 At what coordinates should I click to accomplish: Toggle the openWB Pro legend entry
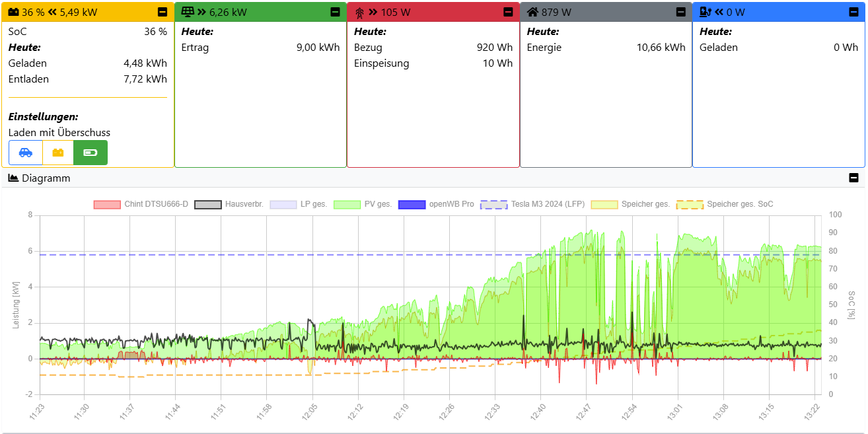click(436, 204)
